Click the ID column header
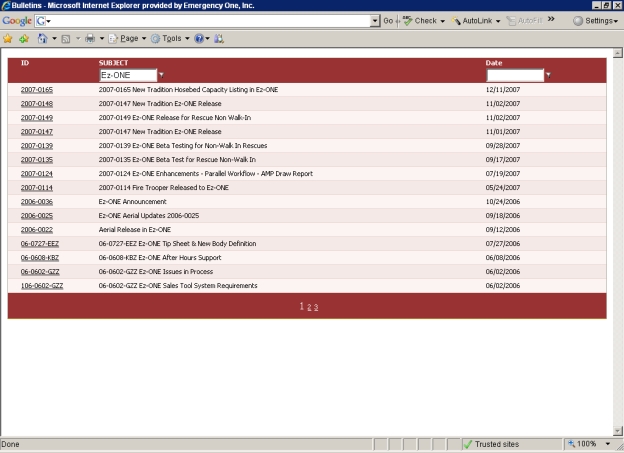The height and width of the screenshot is (453, 624). (x=25, y=63)
